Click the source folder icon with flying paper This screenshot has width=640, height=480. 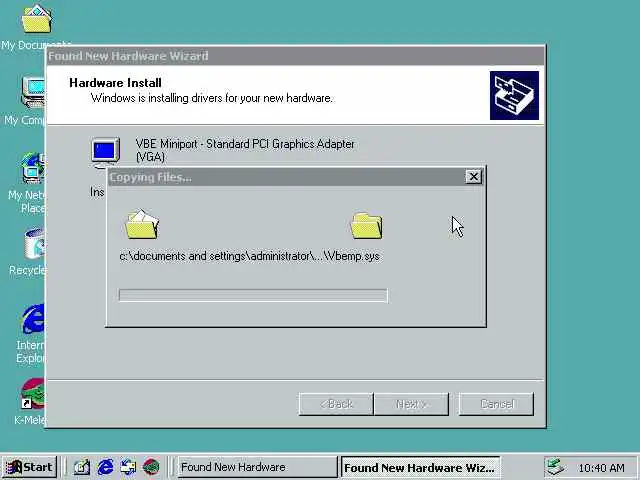[142, 224]
